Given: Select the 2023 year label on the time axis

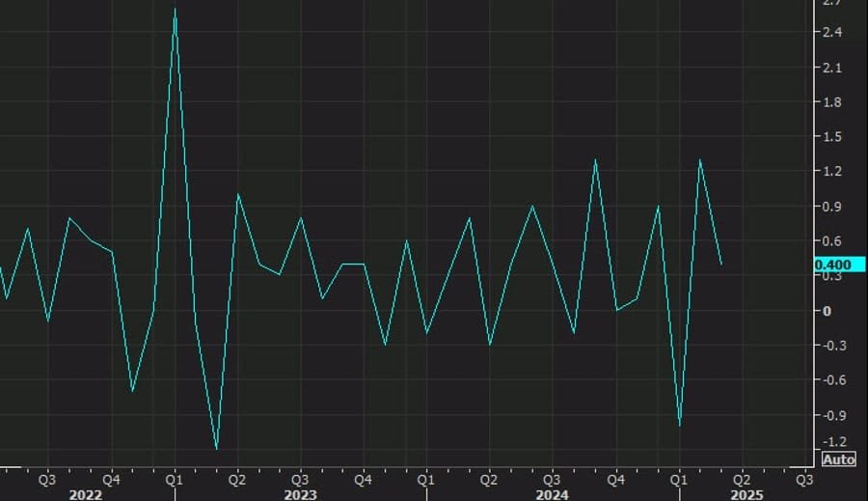Looking at the screenshot, I should tap(299, 494).
